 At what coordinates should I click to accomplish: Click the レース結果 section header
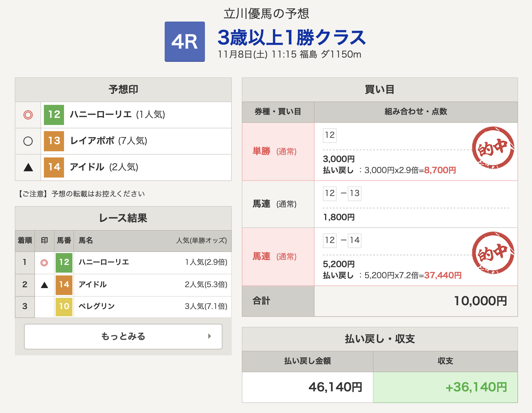(x=123, y=218)
